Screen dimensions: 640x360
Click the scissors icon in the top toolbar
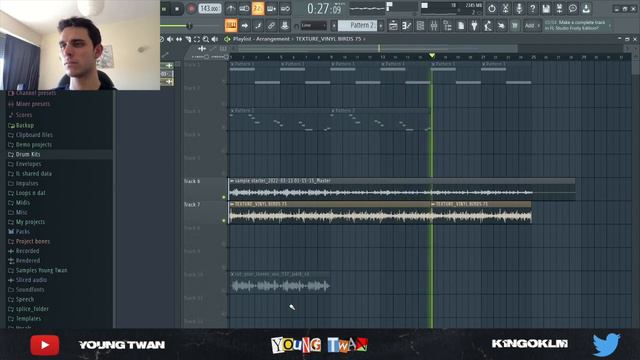tap(505, 9)
